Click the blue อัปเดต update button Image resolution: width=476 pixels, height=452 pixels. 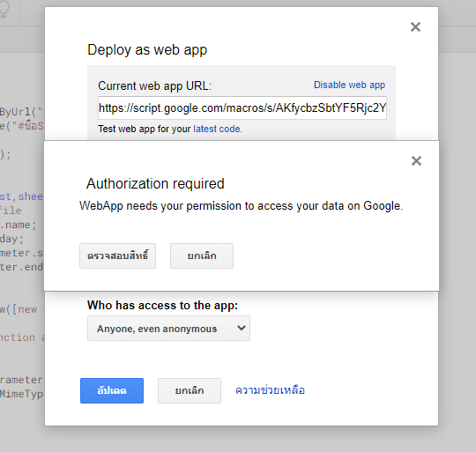(x=112, y=390)
